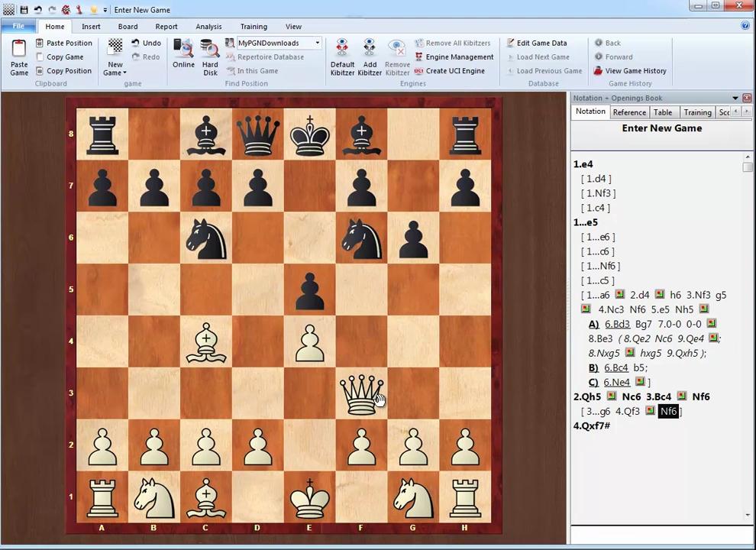Click View Game History
The height and width of the screenshot is (550, 756).
(x=635, y=71)
